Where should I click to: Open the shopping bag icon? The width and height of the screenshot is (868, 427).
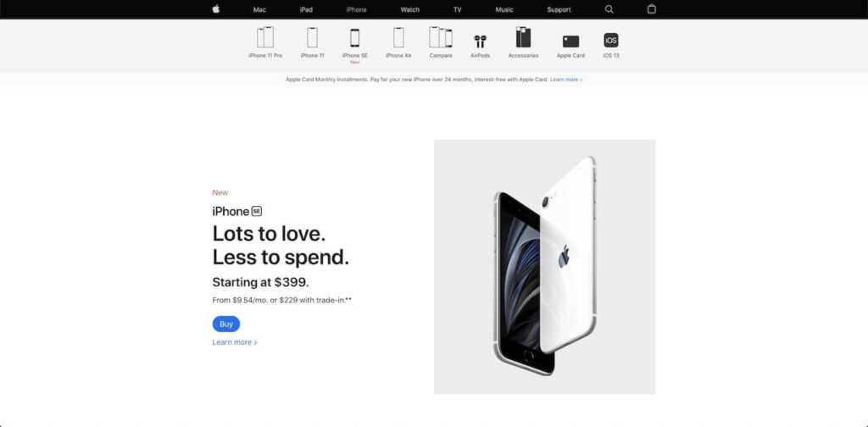pos(652,8)
